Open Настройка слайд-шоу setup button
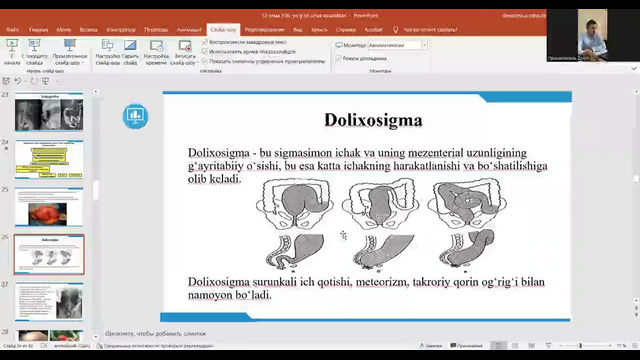Image resolution: width=640 pixels, height=360 pixels. point(107,52)
